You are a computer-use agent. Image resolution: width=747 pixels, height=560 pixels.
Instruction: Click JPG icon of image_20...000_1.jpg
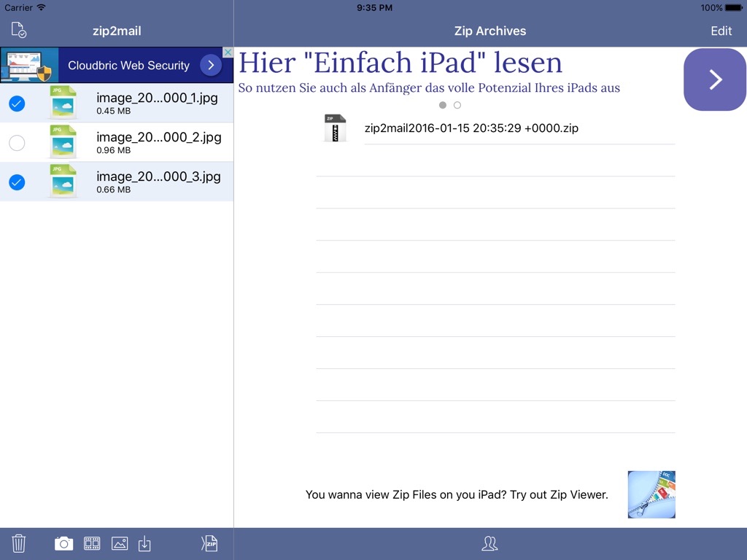pyautogui.click(x=63, y=102)
